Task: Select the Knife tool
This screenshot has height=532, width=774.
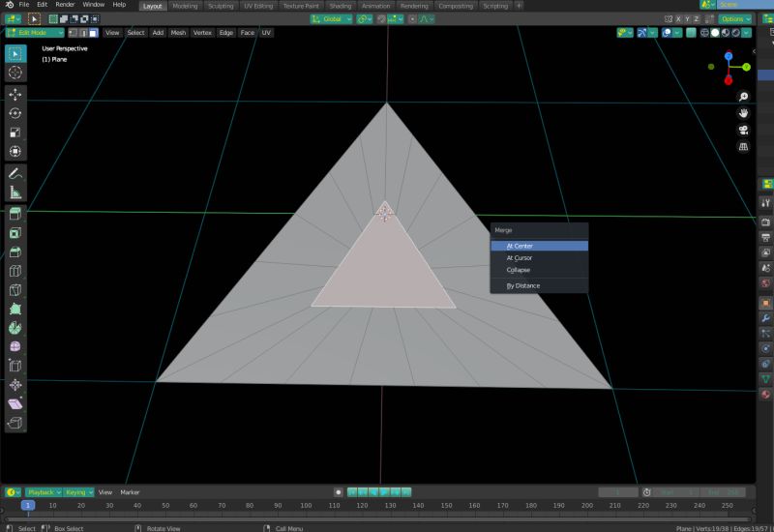Action: tap(15, 290)
